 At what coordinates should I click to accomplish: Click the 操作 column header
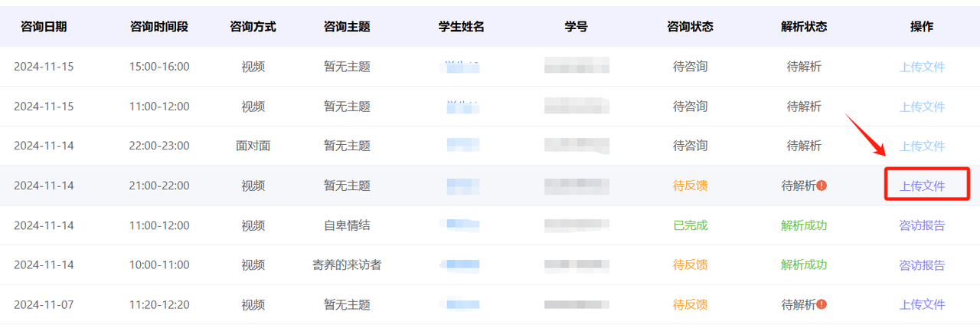click(x=922, y=27)
